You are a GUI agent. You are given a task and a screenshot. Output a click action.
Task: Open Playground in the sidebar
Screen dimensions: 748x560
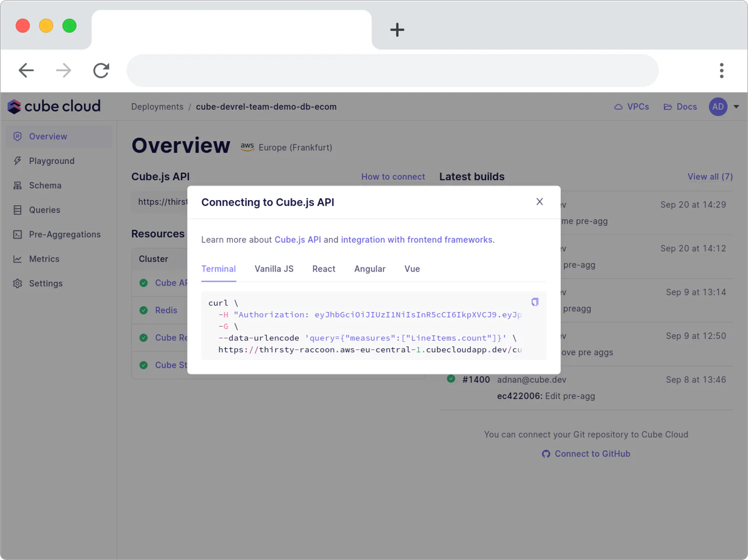59,161
